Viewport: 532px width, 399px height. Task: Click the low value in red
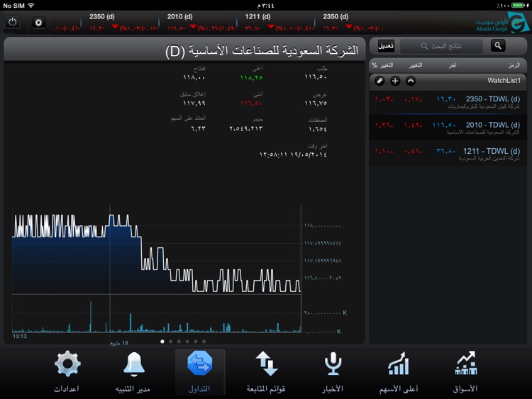pyautogui.click(x=251, y=103)
